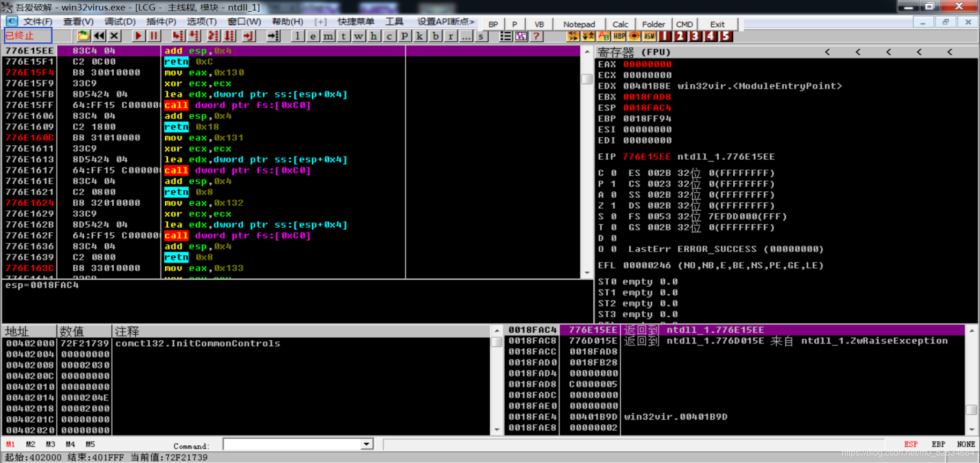The height and width of the screenshot is (463, 980).
Task: Click the Go to address arrow icon
Action: (274, 36)
